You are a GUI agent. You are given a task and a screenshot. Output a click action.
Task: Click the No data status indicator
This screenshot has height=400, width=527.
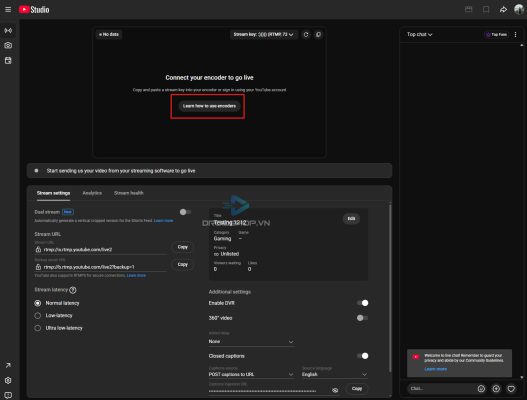pyautogui.click(x=109, y=34)
